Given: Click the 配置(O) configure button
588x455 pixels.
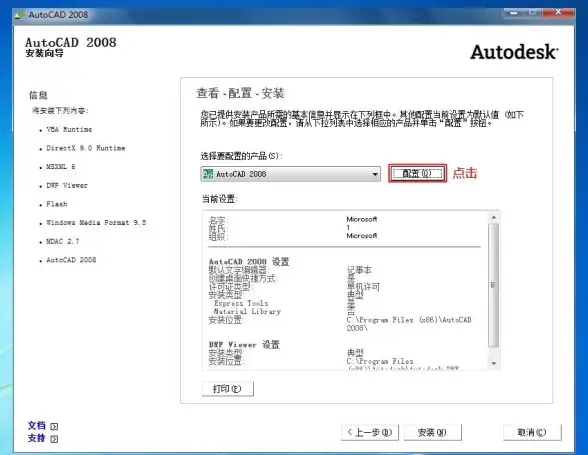Looking at the screenshot, I should coord(417,173).
